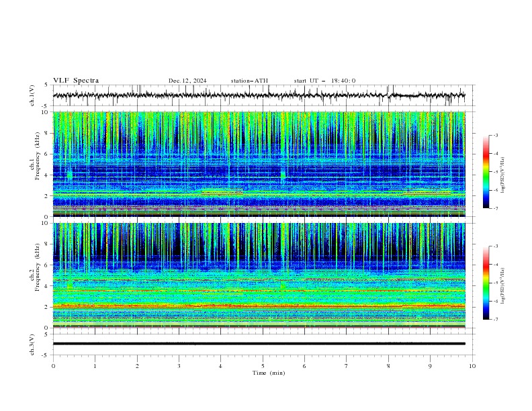Viewport: 532px width, 411px height.
Task: Click the ch.2 spectrogram color scale bar
Action: [486, 283]
